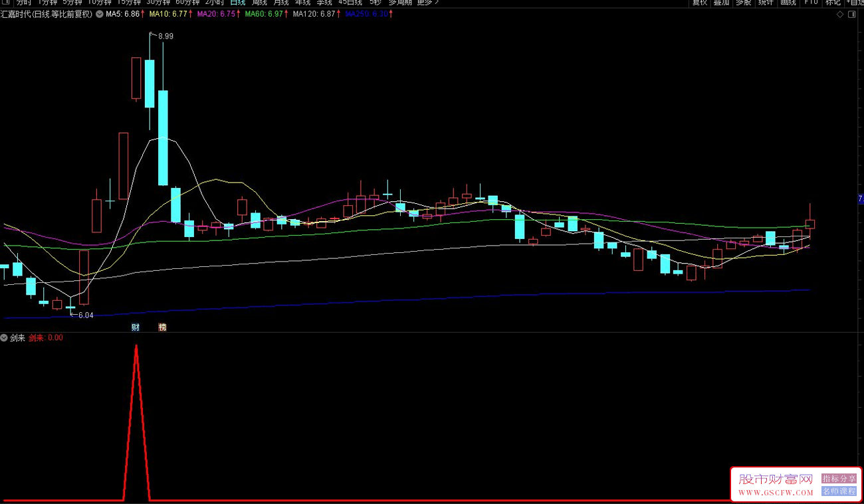Click the 8.99 high price label

pyautogui.click(x=165, y=37)
